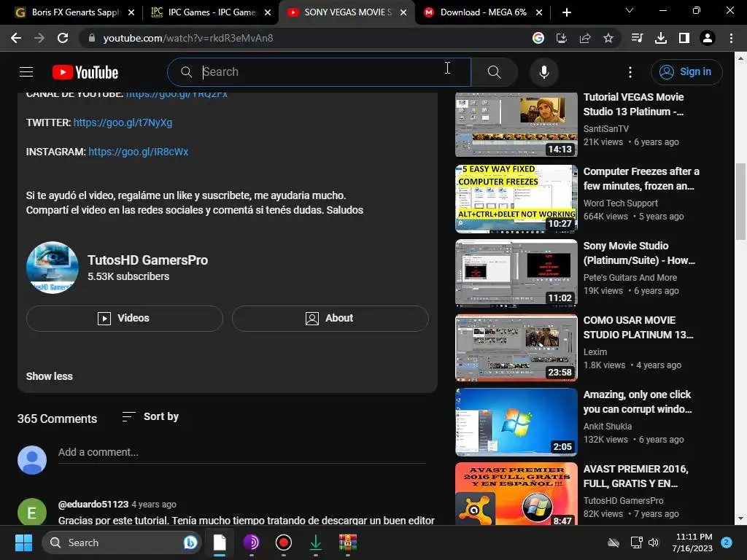Open the taskbar network status icon
747x560 pixels.
click(636, 542)
